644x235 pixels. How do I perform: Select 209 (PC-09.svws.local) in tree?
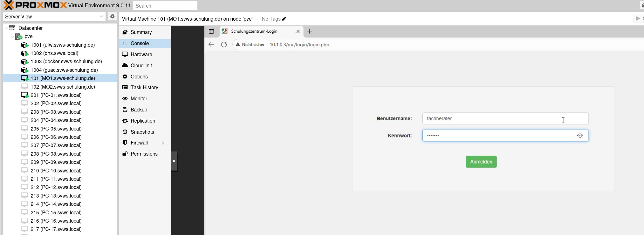tap(60, 162)
